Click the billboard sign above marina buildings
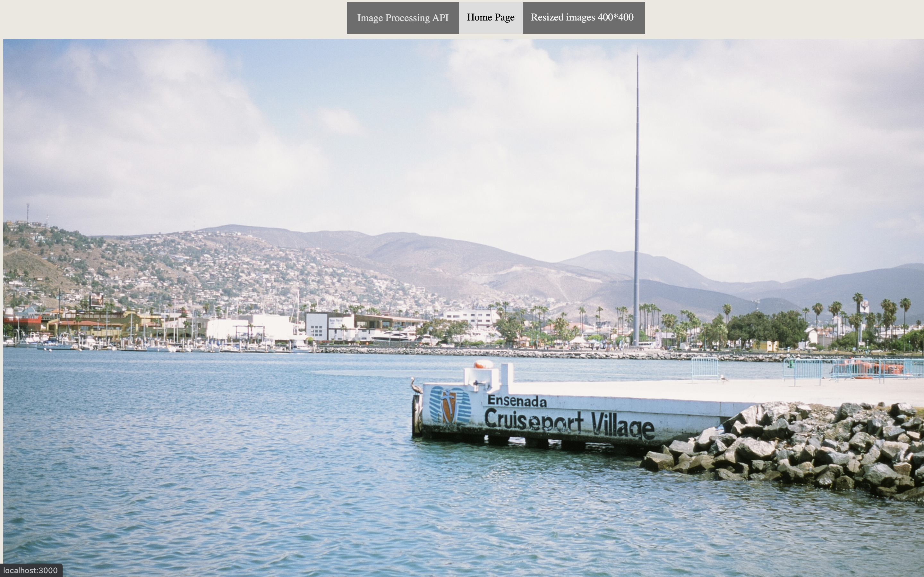The image size is (924, 577). point(97,300)
